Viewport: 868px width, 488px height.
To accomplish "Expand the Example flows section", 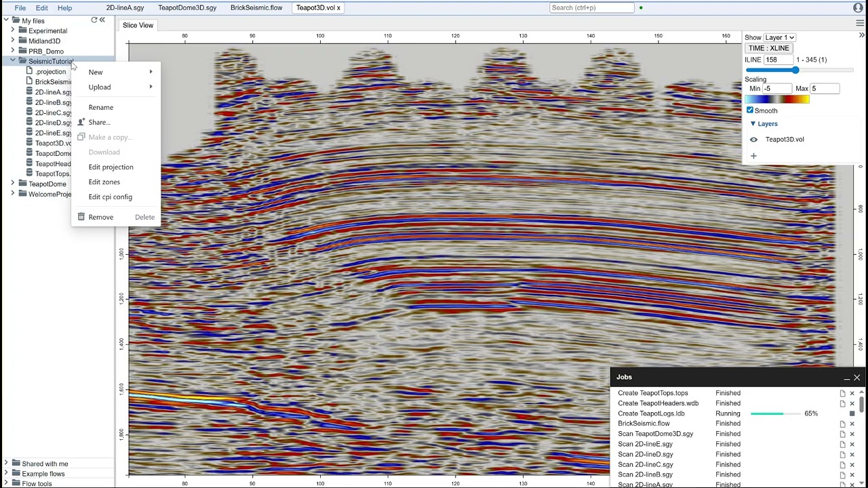I will 6,474.
